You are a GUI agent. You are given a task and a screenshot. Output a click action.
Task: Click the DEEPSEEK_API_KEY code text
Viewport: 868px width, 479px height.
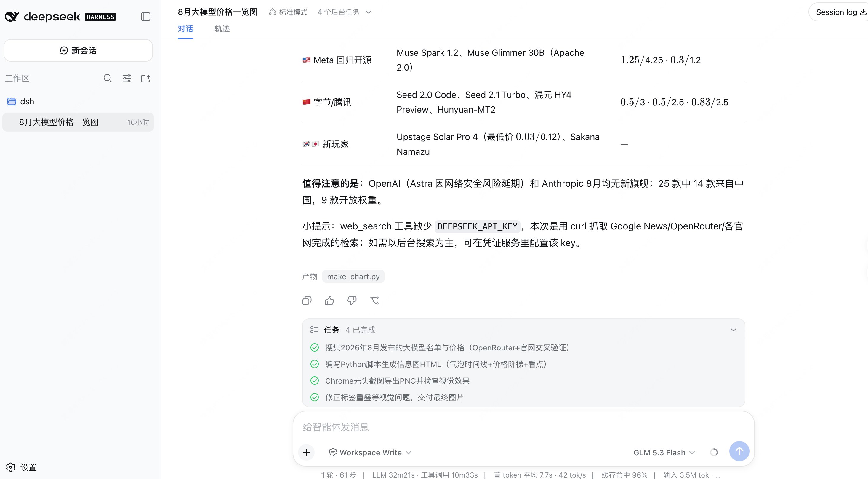(477, 226)
